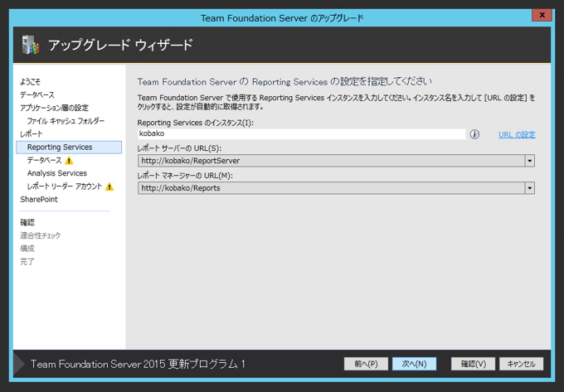Click the 確認(V) button
The image size is (564, 392).
tap(473, 364)
